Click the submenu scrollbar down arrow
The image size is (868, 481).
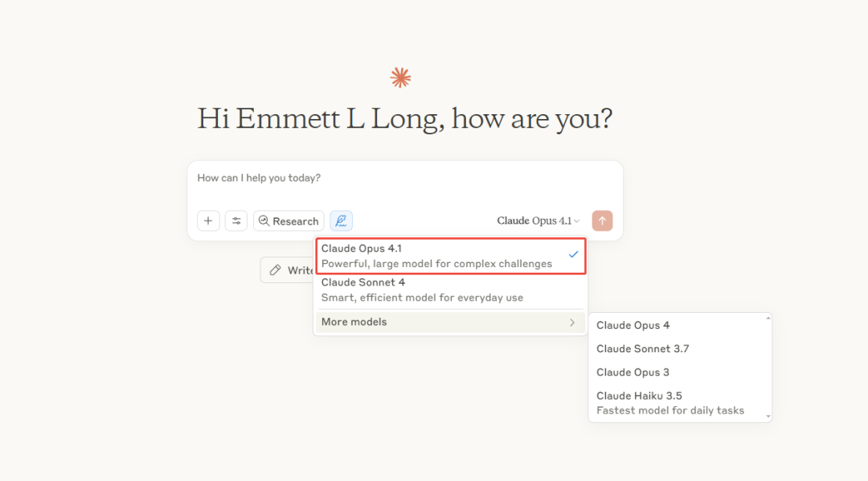click(768, 416)
